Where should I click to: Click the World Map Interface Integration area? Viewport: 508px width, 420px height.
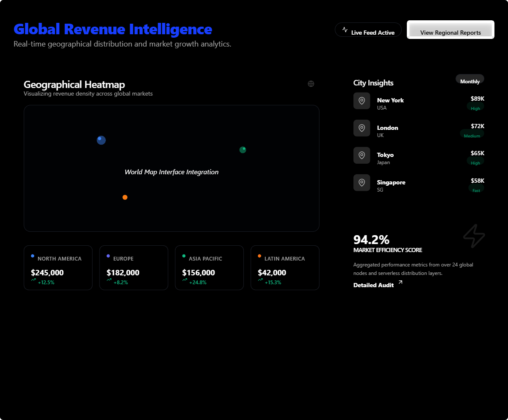point(171,172)
